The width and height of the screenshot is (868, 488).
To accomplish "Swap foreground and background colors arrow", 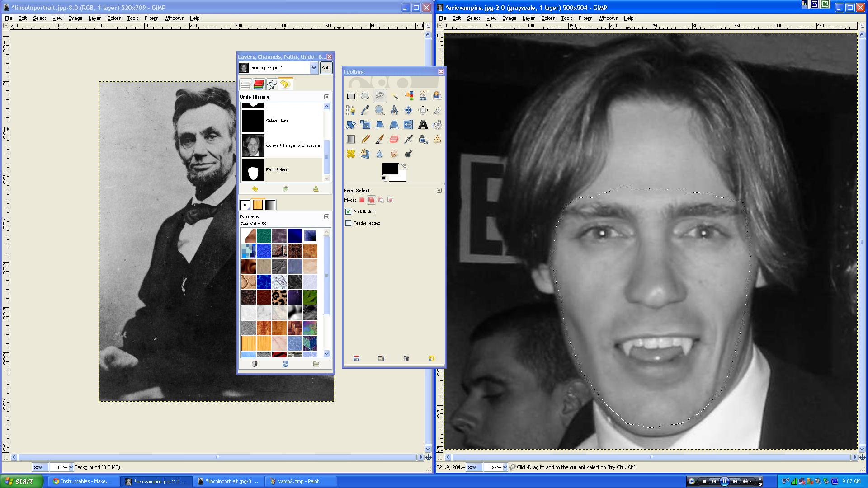I will click(404, 166).
